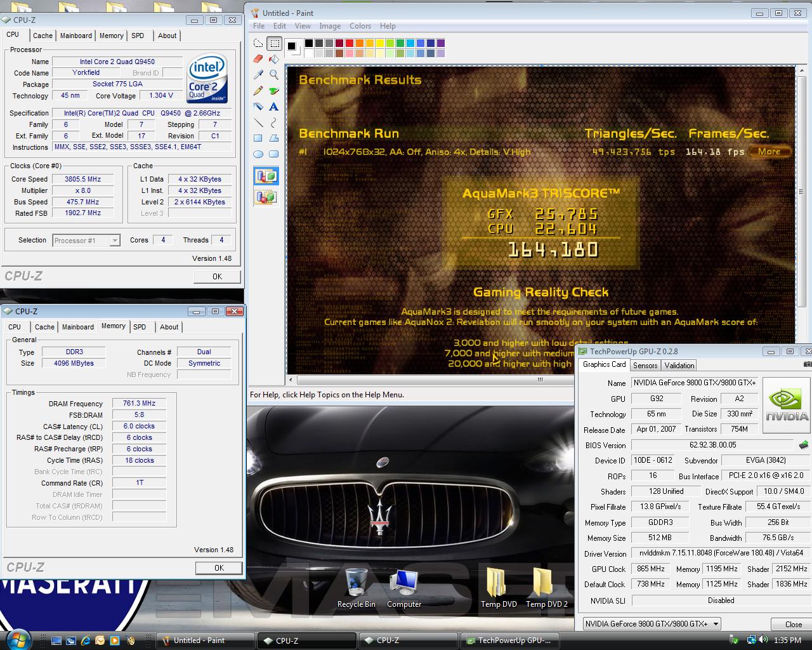This screenshot has height=650, width=812.
Task: Open About tab in lower CPU-Z window
Action: point(169,327)
